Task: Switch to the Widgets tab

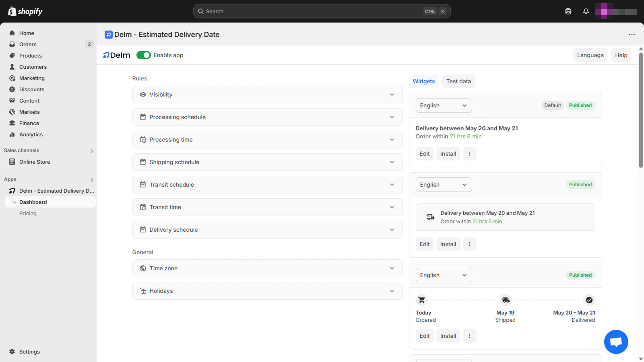Action: [x=424, y=81]
